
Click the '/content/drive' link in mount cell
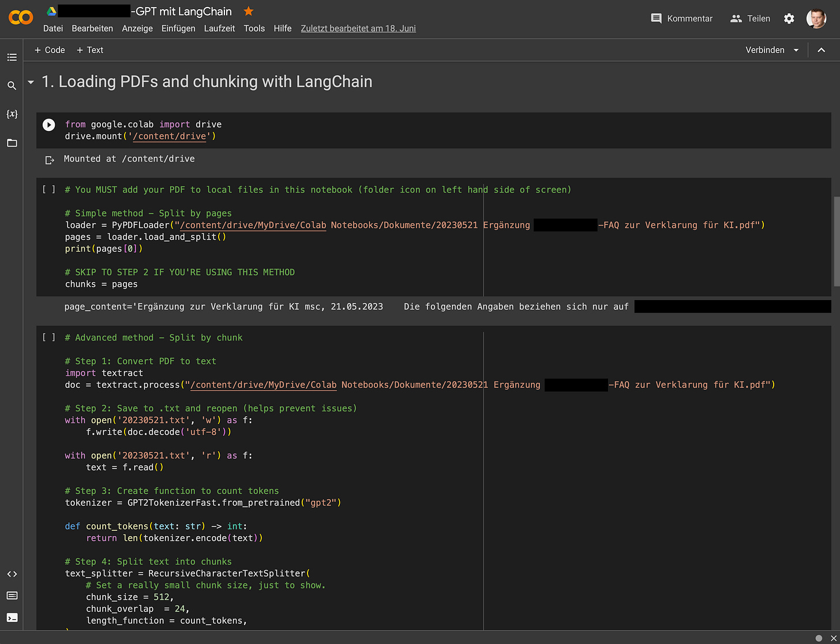[x=169, y=136]
